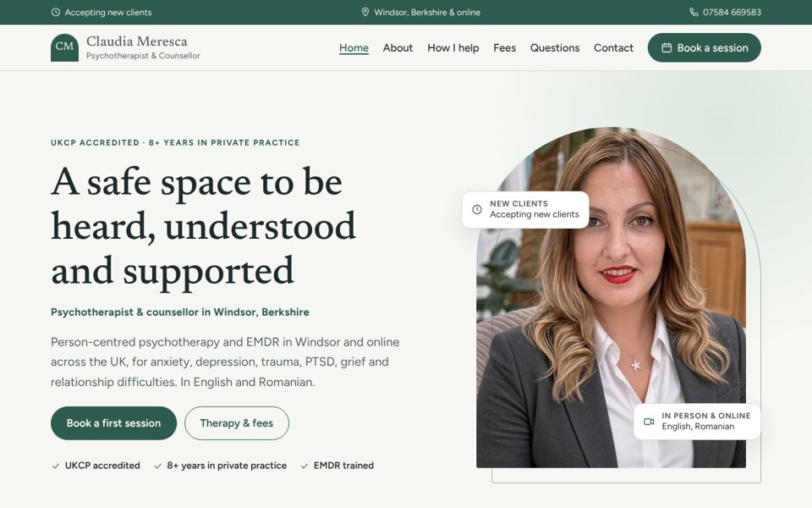The image size is (812, 508).
Task: Click the checkmark icon beside UKCP accredited
Action: click(56, 466)
